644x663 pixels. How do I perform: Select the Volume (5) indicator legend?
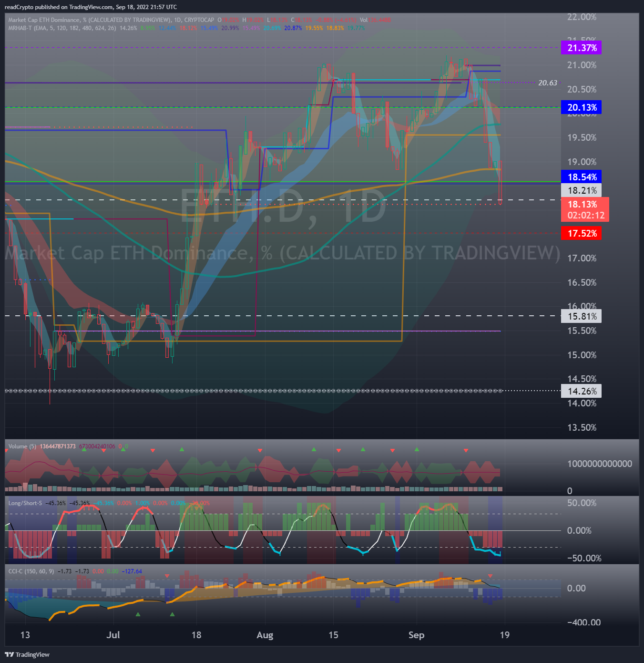pyautogui.click(x=22, y=446)
